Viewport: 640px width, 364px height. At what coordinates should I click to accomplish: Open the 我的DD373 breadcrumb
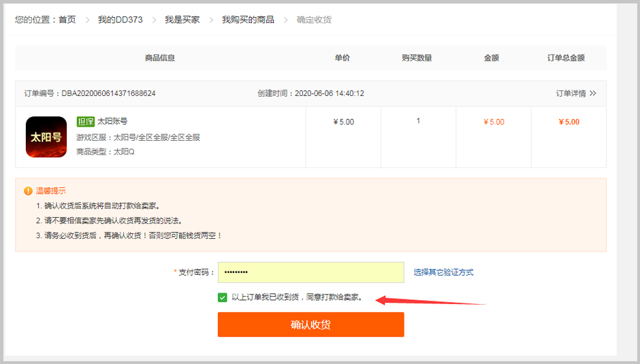pyautogui.click(x=121, y=20)
